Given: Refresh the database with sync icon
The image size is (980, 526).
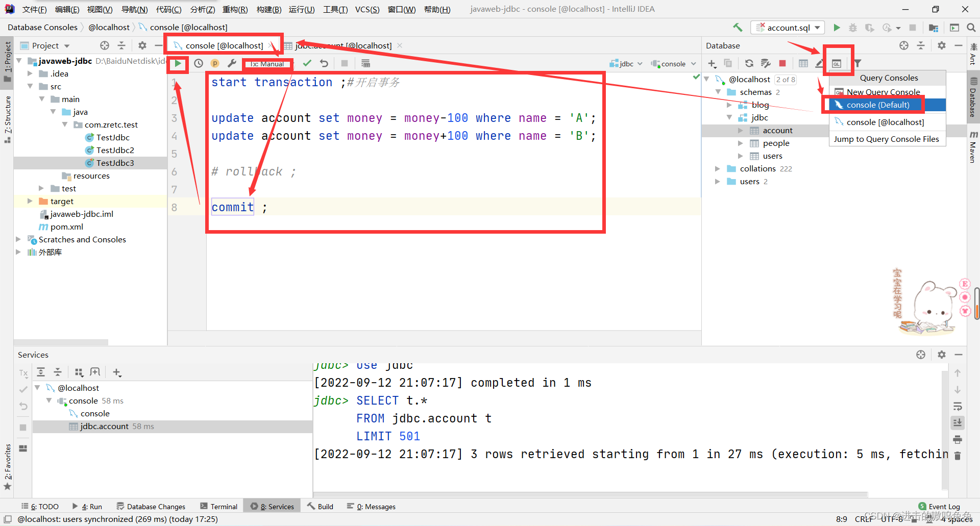Looking at the screenshot, I should pos(749,63).
